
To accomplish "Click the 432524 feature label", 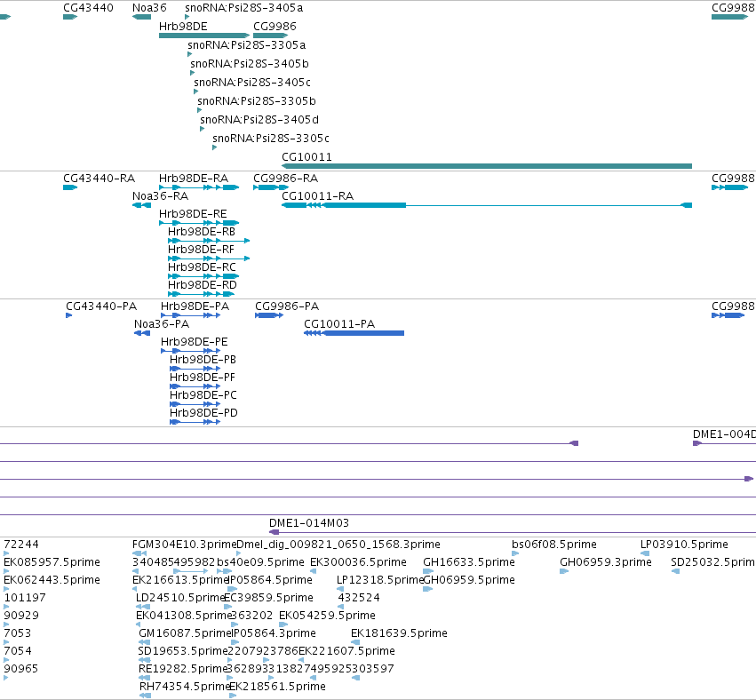I will coord(359,598).
